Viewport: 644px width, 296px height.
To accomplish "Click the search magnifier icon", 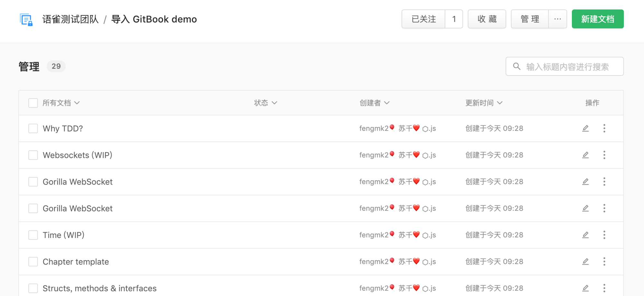I will pyautogui.click(x=516, y=66).
